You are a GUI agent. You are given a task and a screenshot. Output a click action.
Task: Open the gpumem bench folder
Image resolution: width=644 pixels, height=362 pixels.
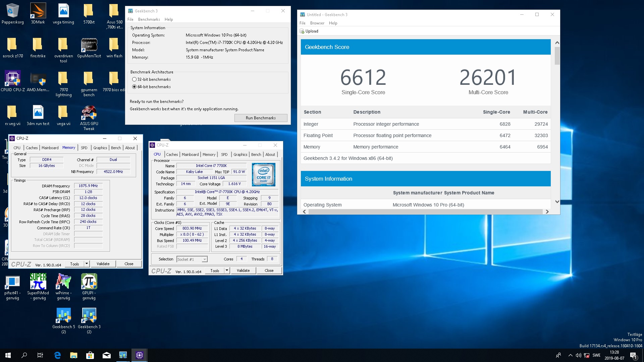[x=89, y=84]
